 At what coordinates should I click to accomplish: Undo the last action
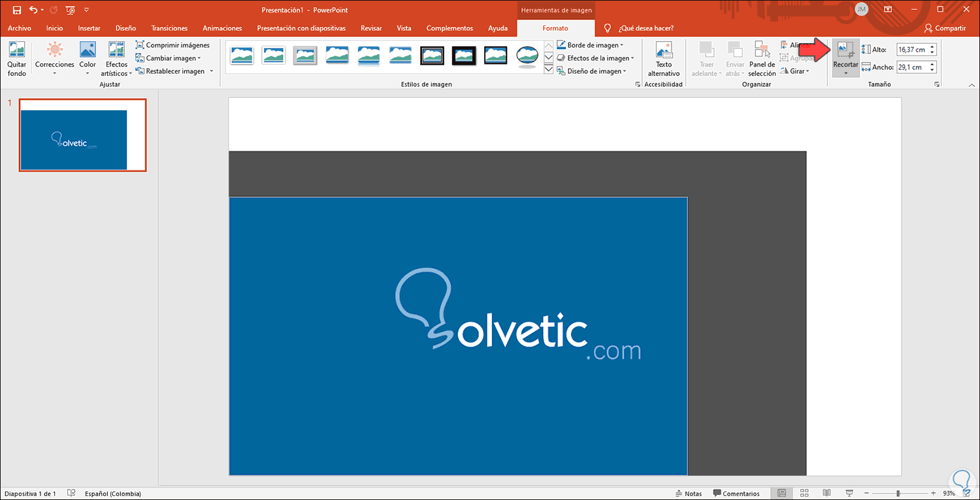[x=33, y=10]
